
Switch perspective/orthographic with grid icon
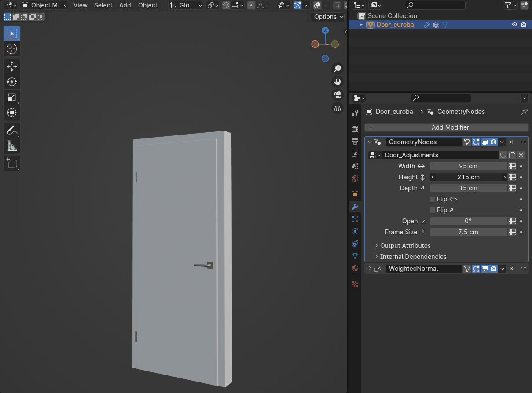tap(338, 108)
